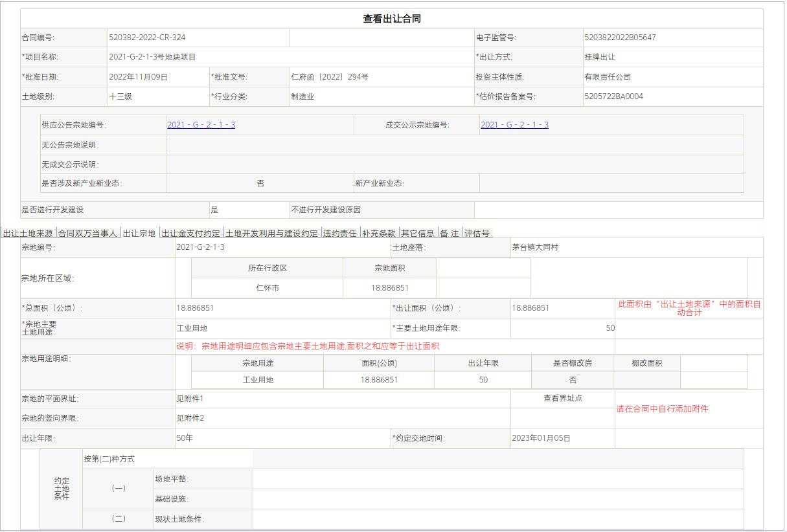Viewport: 787px width, 532px height.
Task: Open the 出让金支付约定 tab
Action: pyautogui.click(x=191, y=233)
